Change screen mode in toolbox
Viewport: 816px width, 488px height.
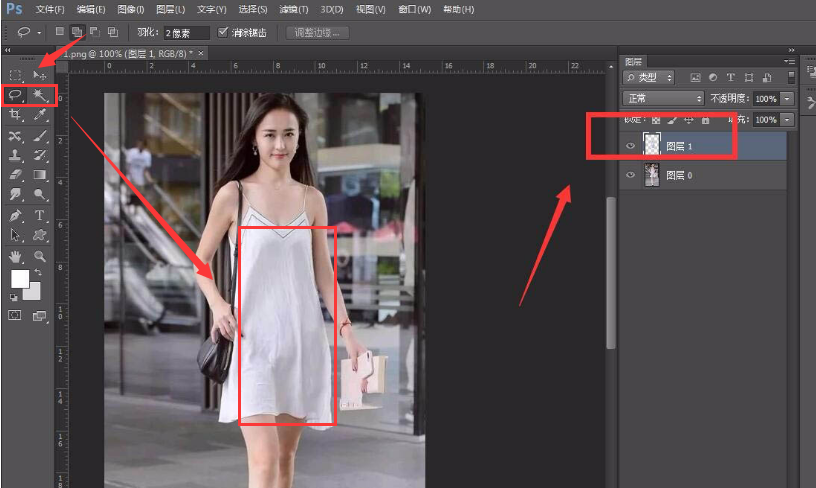pyautogui.click(x=40, y=315)
